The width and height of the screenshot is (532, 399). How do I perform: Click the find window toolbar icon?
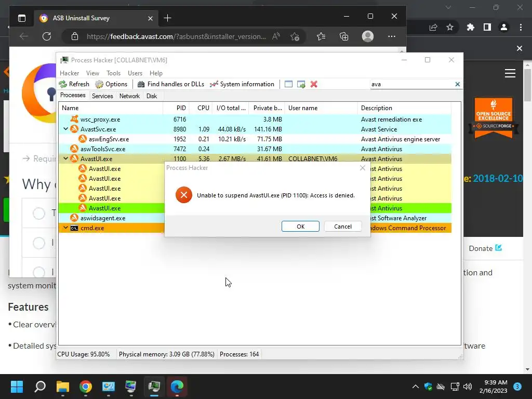click(x=288, y=84)
